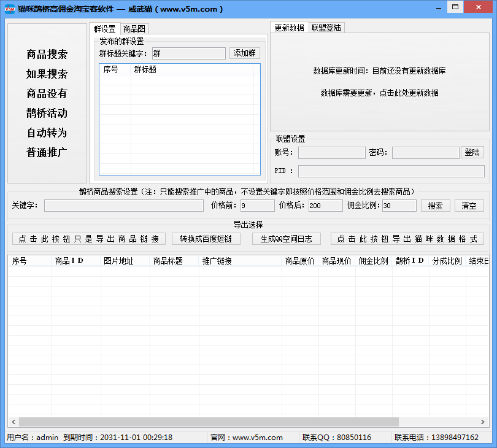Switch to the 商品图 tab
Image resolution: width=497 pixels, height=448 pixels.
pos(135,29)
